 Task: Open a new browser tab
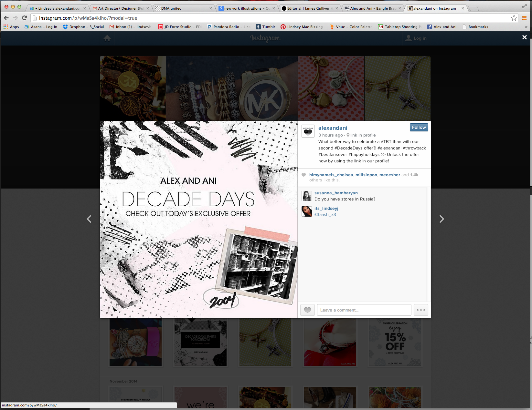click(473, 9)
